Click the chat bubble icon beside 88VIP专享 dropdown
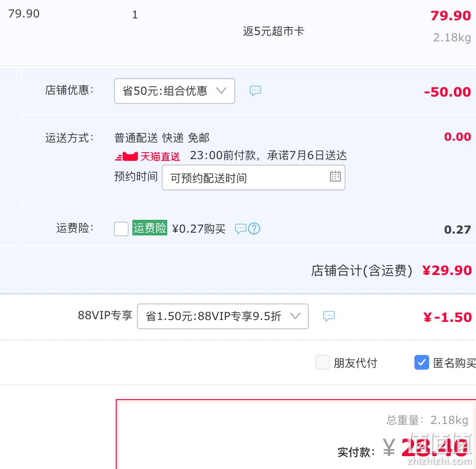Image resolution: width=476 pixels, height=469 pixels. coord(329,316)
